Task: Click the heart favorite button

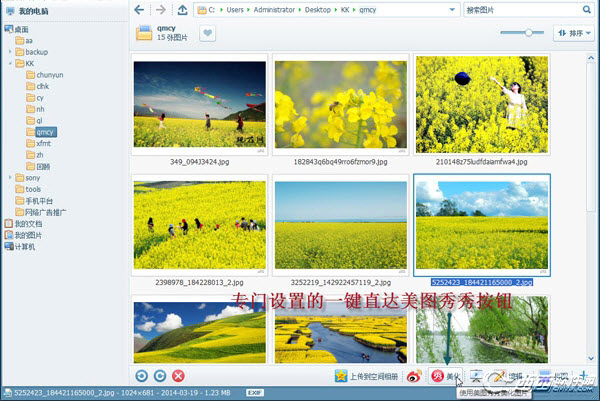Action: point(207,33)
